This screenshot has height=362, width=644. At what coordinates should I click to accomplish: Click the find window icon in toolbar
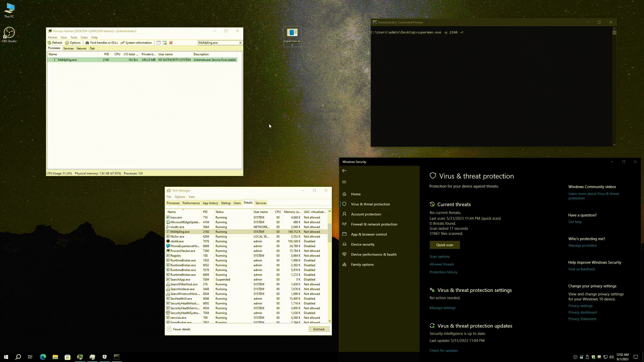(x=158, y=43)
